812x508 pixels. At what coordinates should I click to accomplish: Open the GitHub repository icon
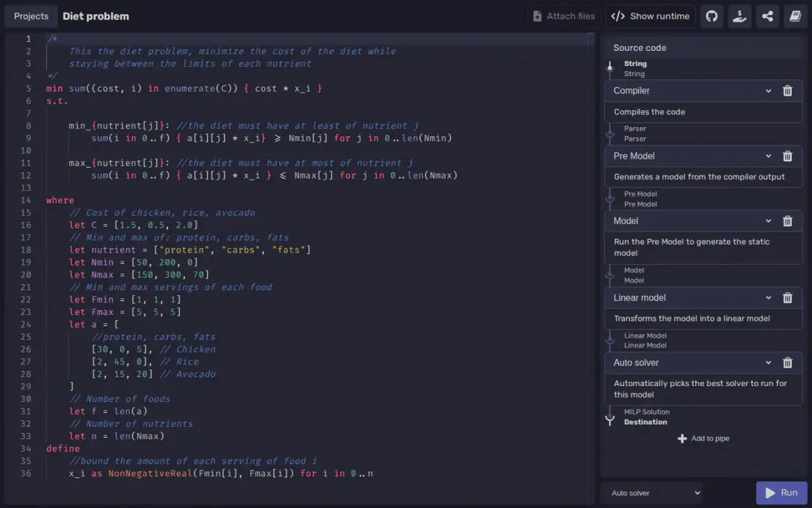712,16
